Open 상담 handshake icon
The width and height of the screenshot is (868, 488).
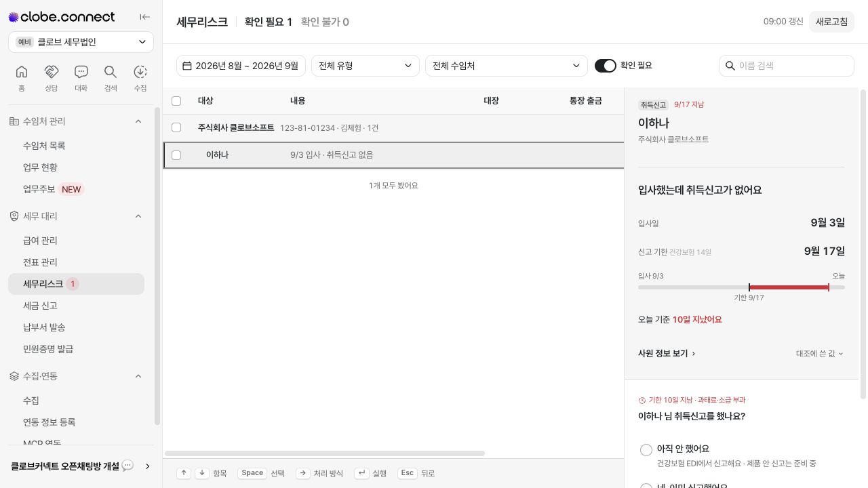pyautogui.click(x=52, y=72)
